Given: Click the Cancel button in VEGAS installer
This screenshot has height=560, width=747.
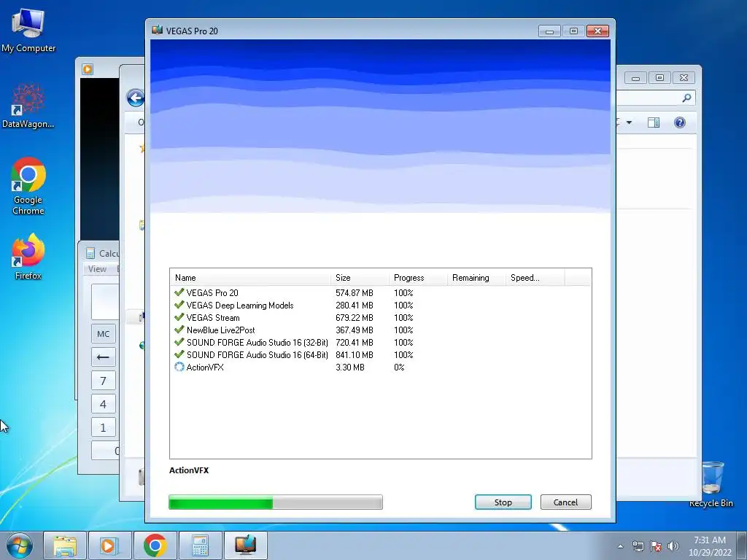Looking at the screenshot, I should 565,502.
